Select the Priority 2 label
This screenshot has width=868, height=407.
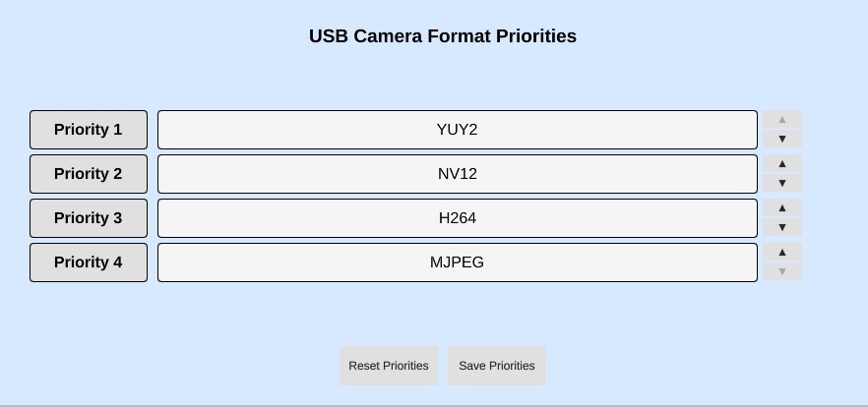click(89, 174)
